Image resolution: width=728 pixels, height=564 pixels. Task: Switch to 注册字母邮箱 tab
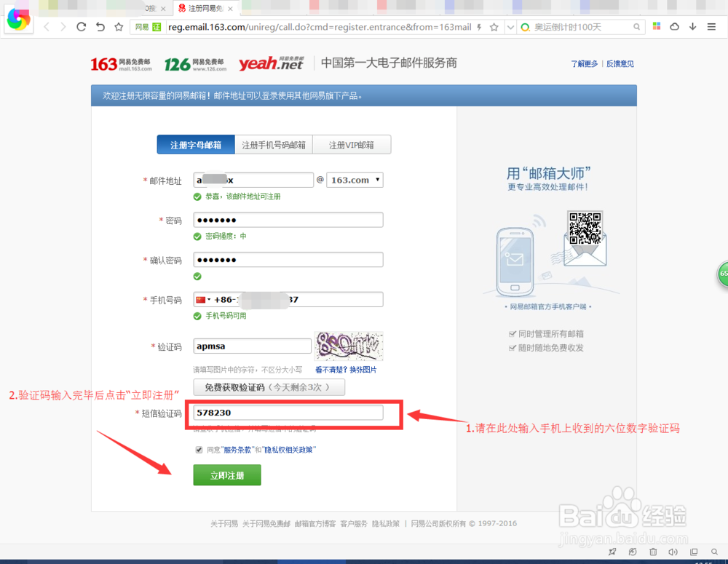[196, 145]
